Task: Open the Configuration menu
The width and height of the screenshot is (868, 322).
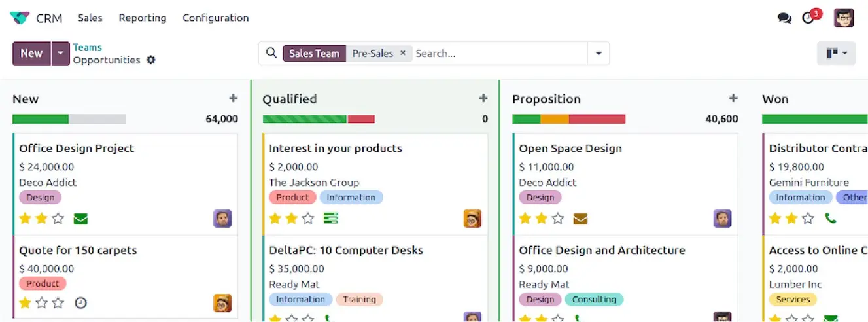Action: point(216,18)
